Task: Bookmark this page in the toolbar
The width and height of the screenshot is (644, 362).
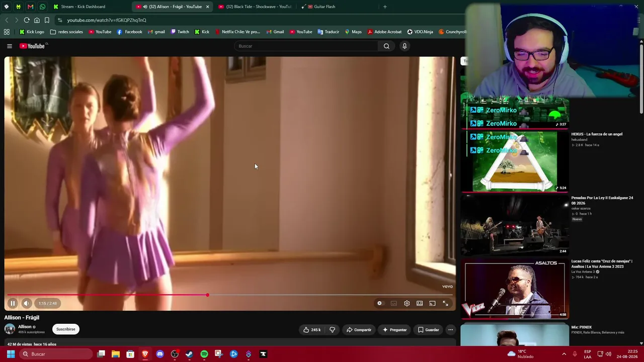Action: coord(47,20)
